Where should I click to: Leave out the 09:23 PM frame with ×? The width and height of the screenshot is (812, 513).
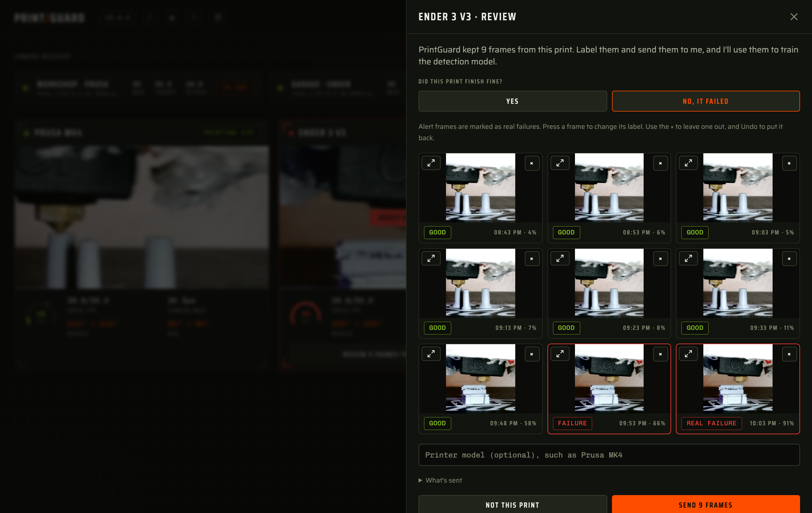[x=660, y=259]
